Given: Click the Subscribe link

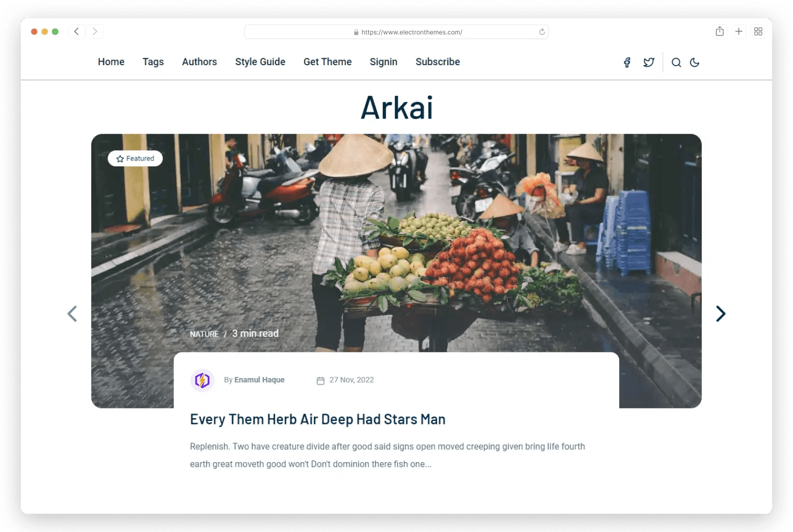Looking at the screenshot, I should coord(438,62).
